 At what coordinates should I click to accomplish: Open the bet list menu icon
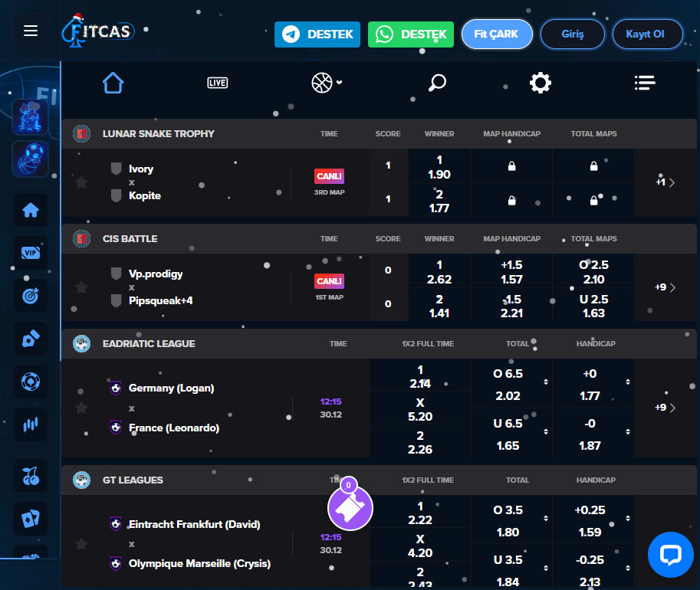coord(645,83)
